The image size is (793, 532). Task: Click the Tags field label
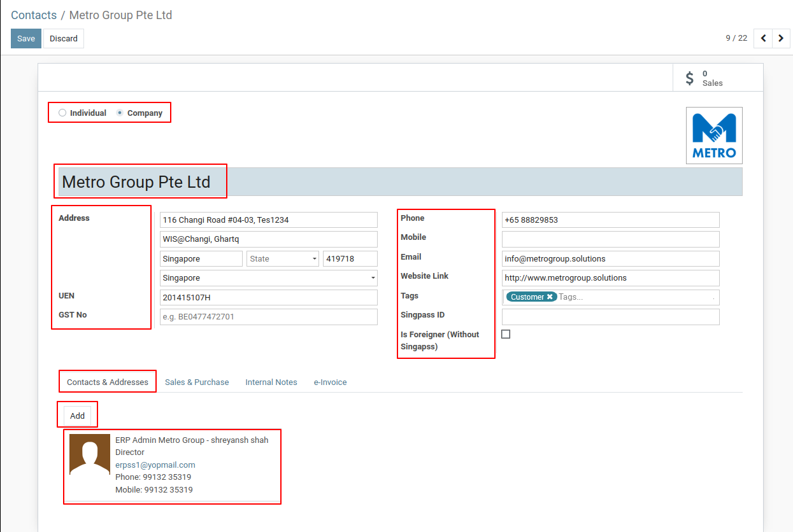[x=410, y=296]
